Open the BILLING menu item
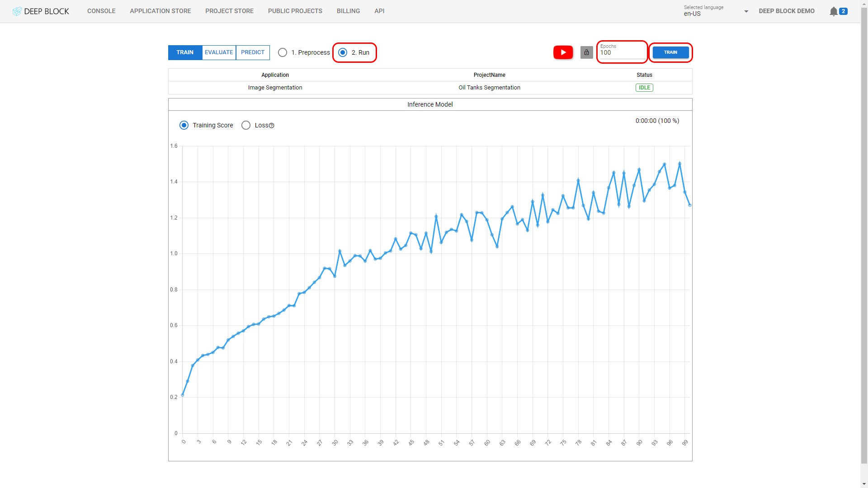 pos(348,11)
